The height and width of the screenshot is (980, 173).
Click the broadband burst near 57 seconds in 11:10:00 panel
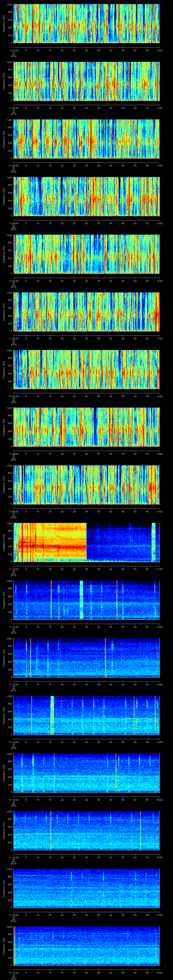[154, 542]
